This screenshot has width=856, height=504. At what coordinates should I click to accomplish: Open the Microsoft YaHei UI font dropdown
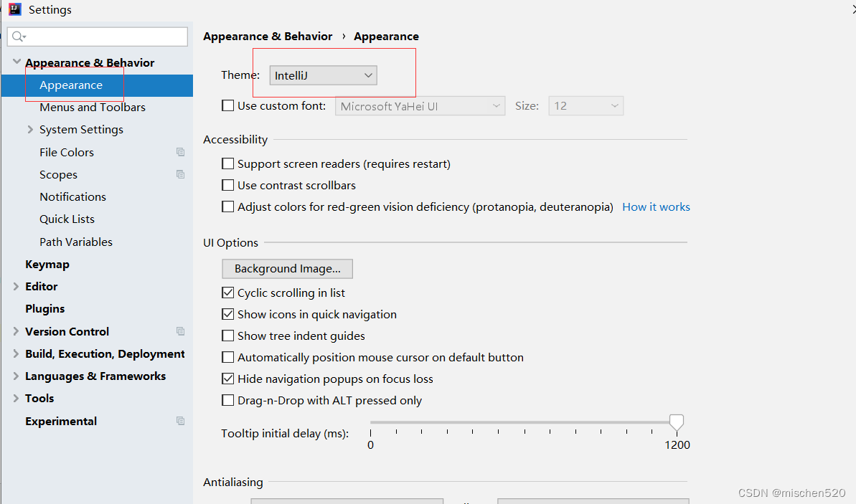pyautogui.click(x=420, y=106)
